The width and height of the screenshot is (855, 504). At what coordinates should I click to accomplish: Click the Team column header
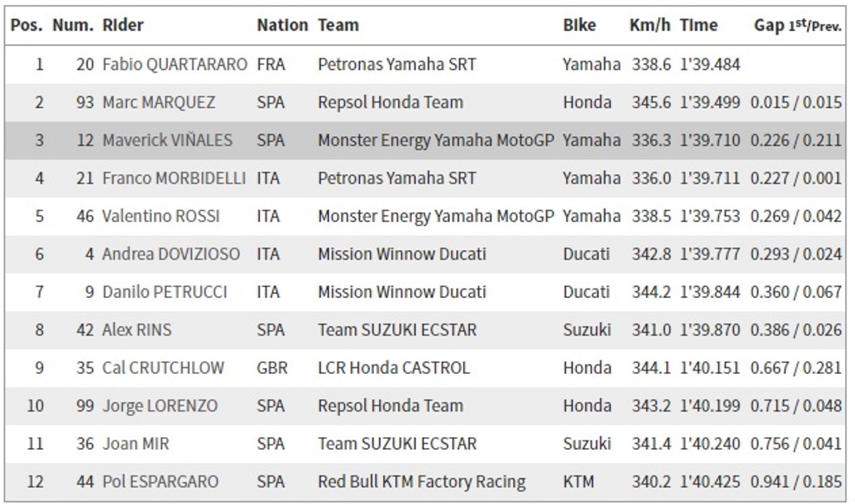click(338, 25)
